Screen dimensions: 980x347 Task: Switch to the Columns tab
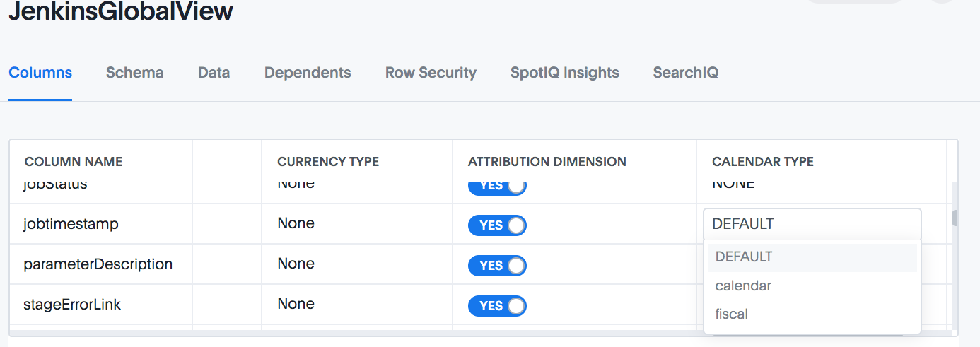coord(40,72)
